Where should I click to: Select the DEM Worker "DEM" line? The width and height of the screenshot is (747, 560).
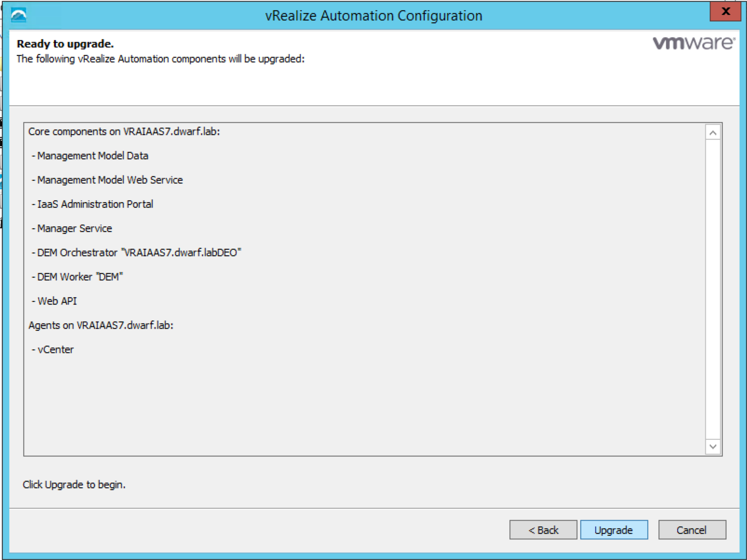77,277
